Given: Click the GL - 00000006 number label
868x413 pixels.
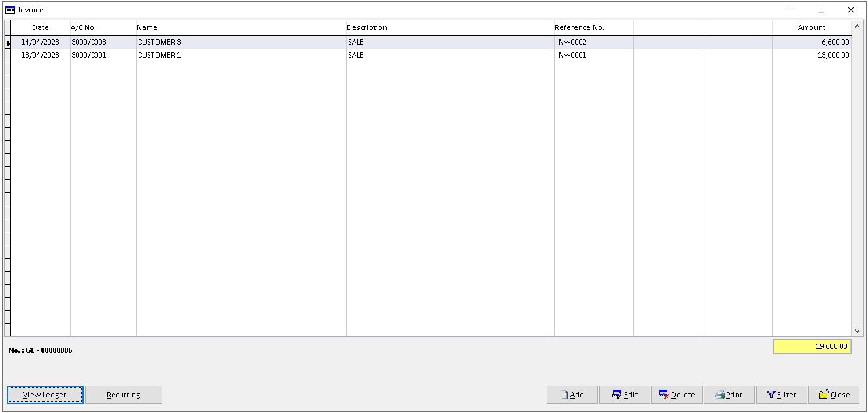Looking at the screenshot, I should click(41, 350).
